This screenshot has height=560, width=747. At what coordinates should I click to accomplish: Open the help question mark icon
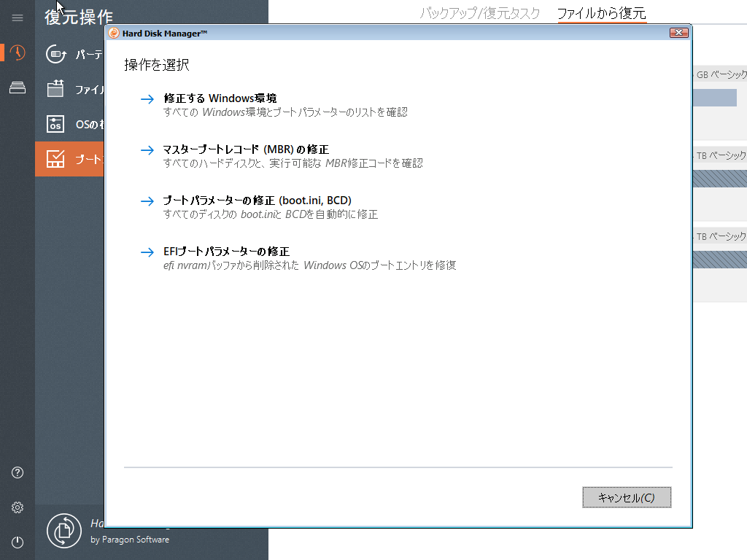18,472
